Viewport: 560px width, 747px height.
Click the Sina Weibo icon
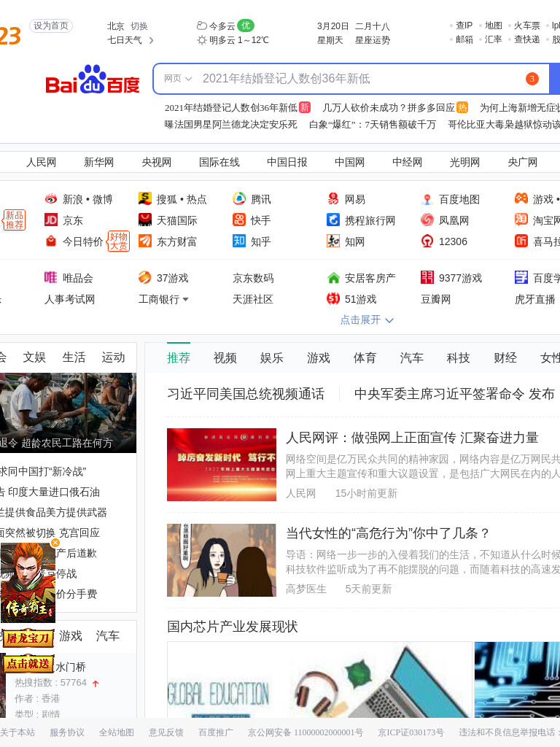50,198
